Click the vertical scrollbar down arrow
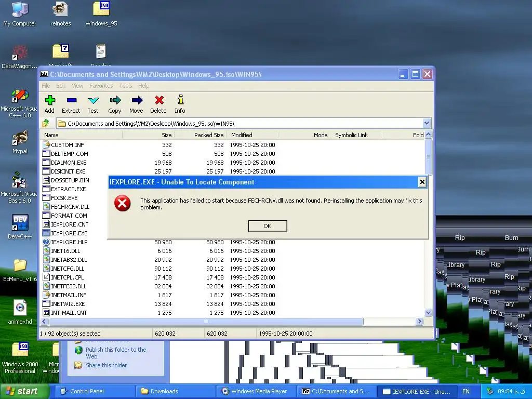Image resolution: width=532 pixels, height=399 pixels. [x=428, y=312]
